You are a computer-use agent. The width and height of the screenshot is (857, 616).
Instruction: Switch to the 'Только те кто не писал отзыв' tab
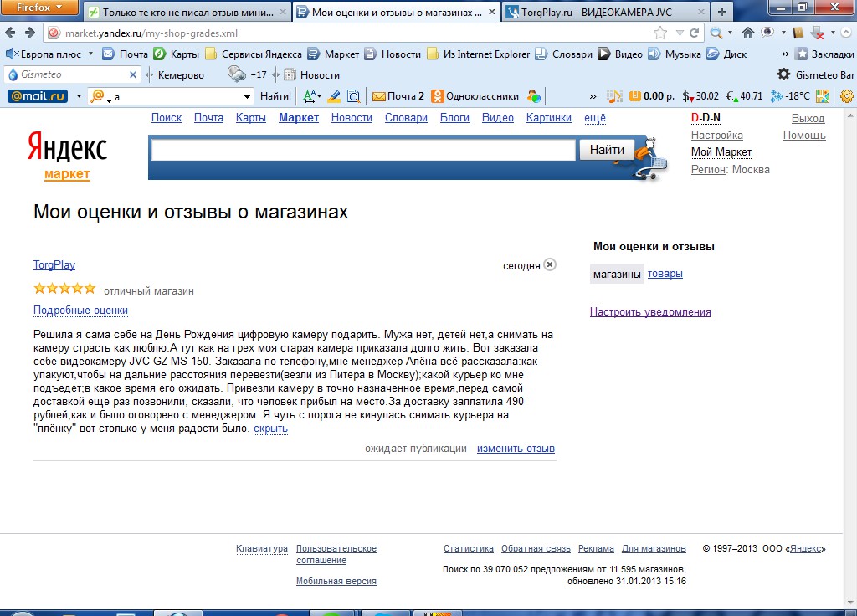pyautogui.click(x=187, y=12)
